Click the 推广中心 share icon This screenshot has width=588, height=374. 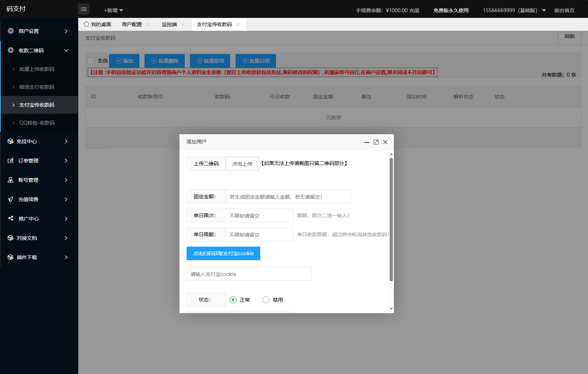pos(10,218)
